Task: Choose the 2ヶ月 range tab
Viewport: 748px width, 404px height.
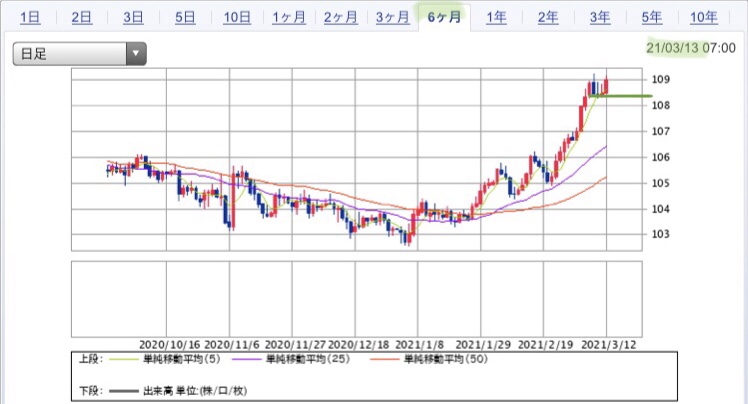Action: (x=341, y=18)
